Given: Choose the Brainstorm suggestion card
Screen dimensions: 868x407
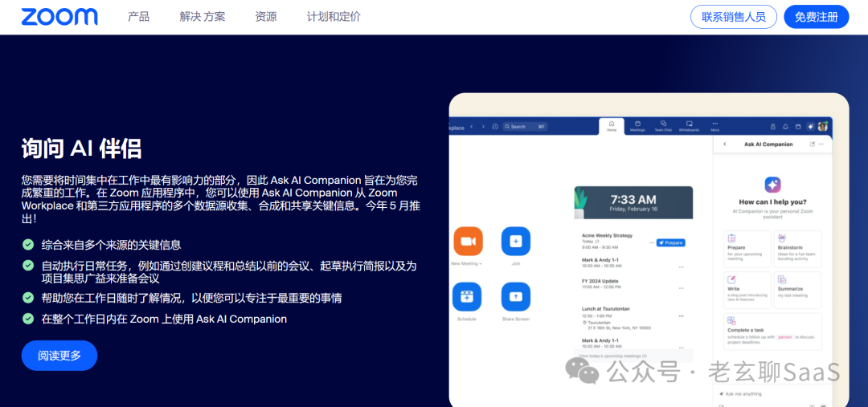Looking at the screenshot, I should coord(798,249).
